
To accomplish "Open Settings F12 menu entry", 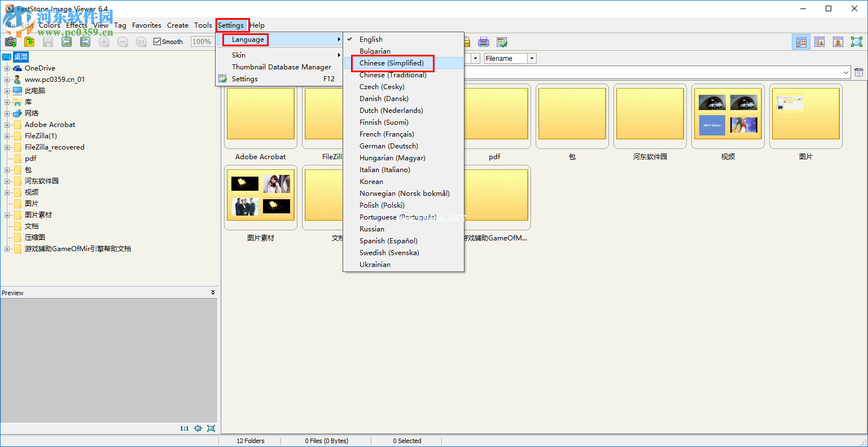I will 279,79.
